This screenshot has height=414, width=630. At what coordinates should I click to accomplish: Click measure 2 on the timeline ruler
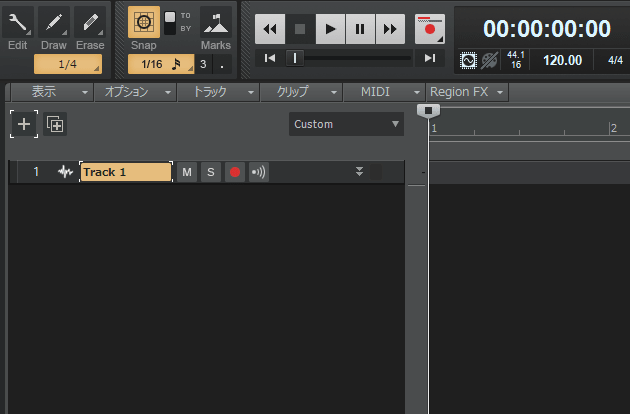(614, 128)
